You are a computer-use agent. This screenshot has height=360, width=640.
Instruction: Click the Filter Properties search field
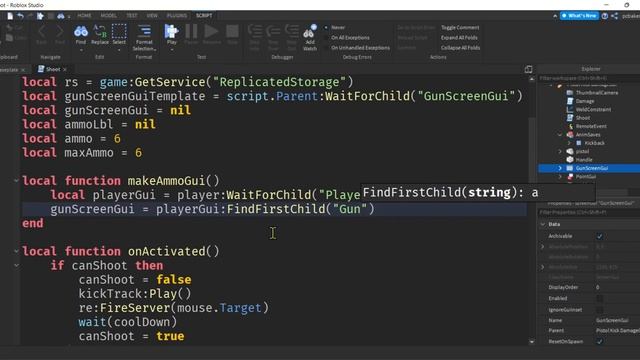click(589, 213)
